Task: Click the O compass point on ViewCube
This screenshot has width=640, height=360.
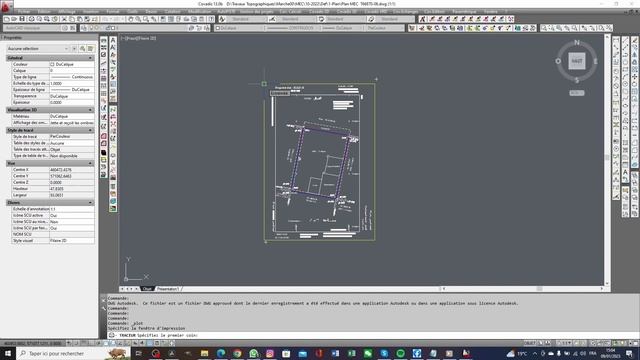Action: tap(558, 61)
